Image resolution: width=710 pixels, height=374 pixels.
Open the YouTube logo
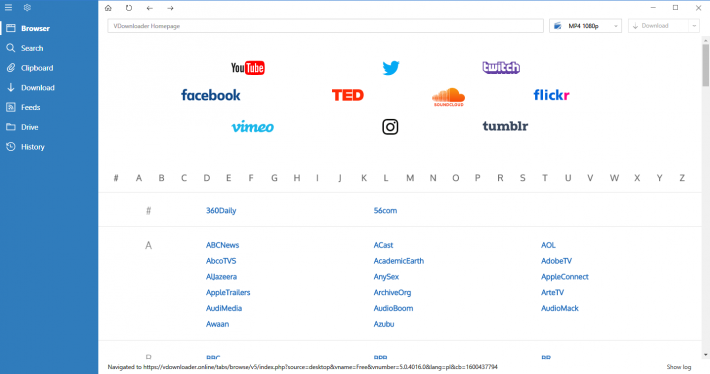248,68
